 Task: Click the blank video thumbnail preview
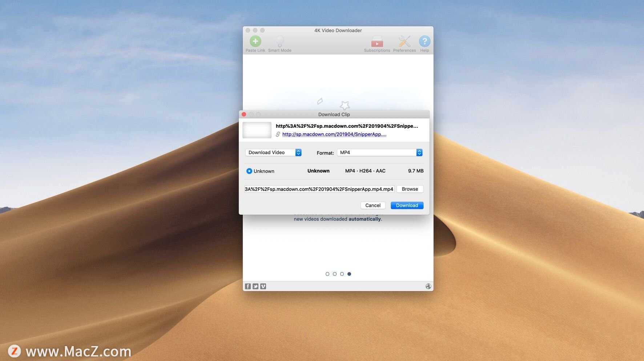coord(257,130)
